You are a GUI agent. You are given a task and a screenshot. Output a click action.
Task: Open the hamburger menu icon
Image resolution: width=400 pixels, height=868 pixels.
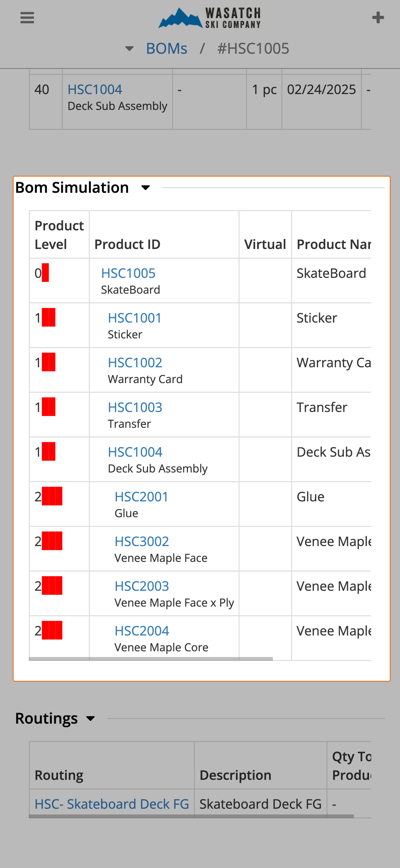(x=27, y=17)
